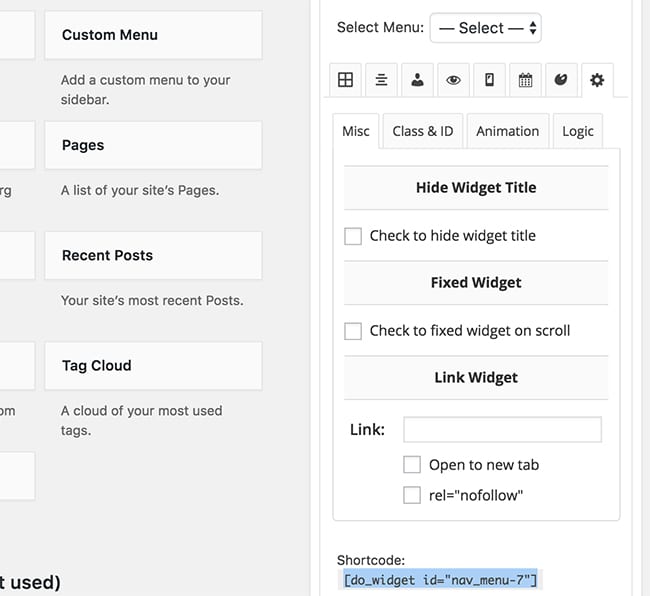Click into the Link input field
Screen dimensions: 650x596
502,429
